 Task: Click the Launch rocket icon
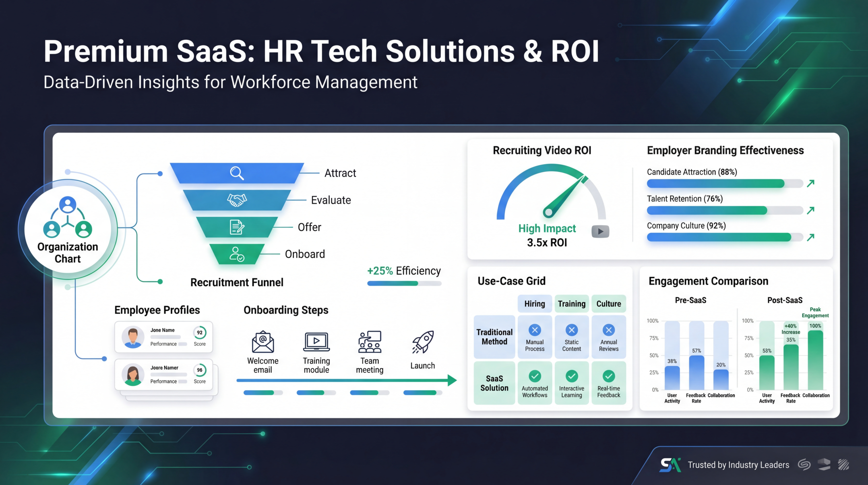[x=423, y=342]
